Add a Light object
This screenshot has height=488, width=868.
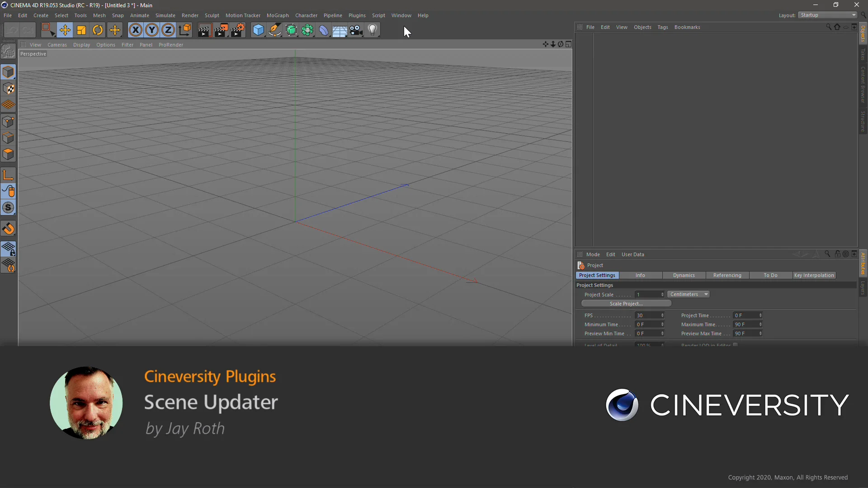coord(373,30)
